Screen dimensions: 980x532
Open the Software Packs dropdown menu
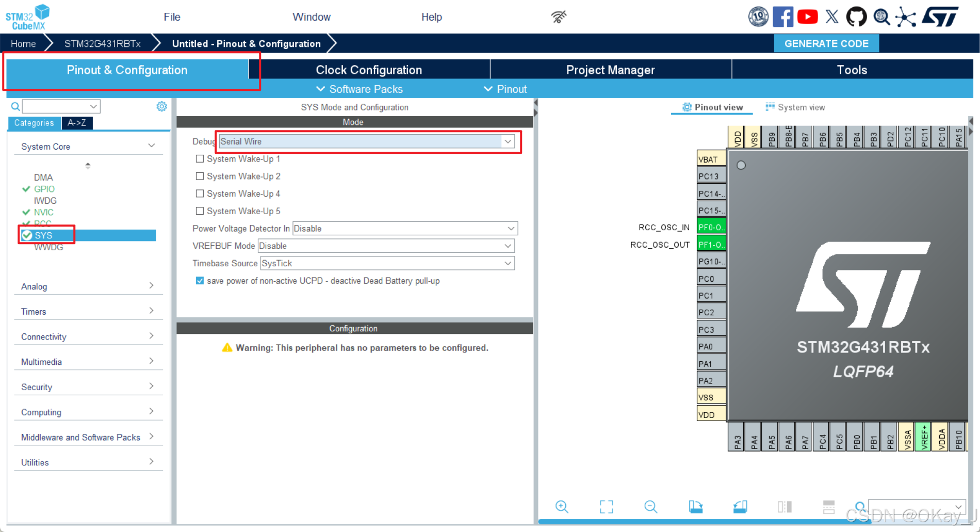pos(360,89)
